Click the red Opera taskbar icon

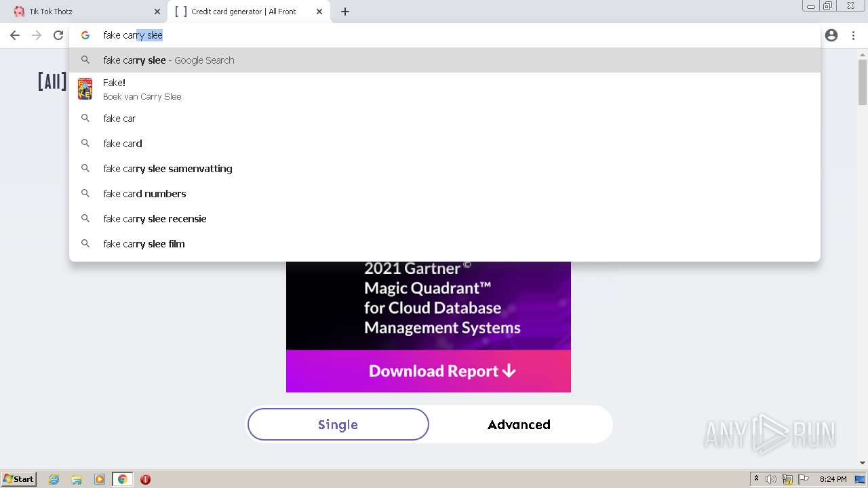145,479
